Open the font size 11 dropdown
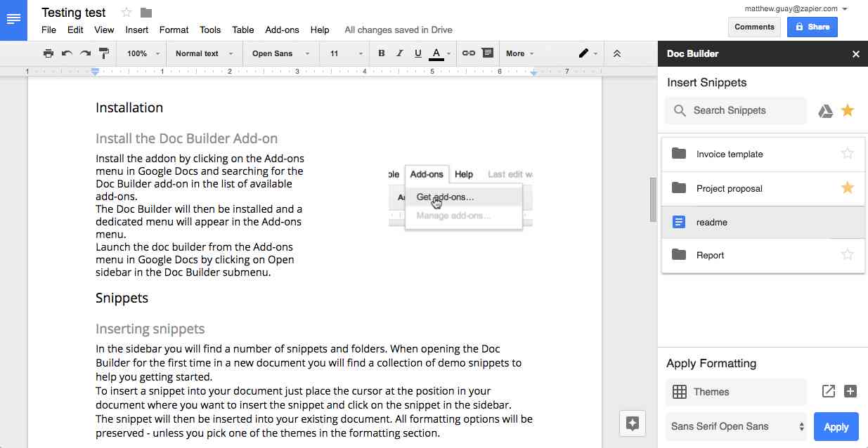The height and width of the screenshot is (448, 868). (346, 53)
